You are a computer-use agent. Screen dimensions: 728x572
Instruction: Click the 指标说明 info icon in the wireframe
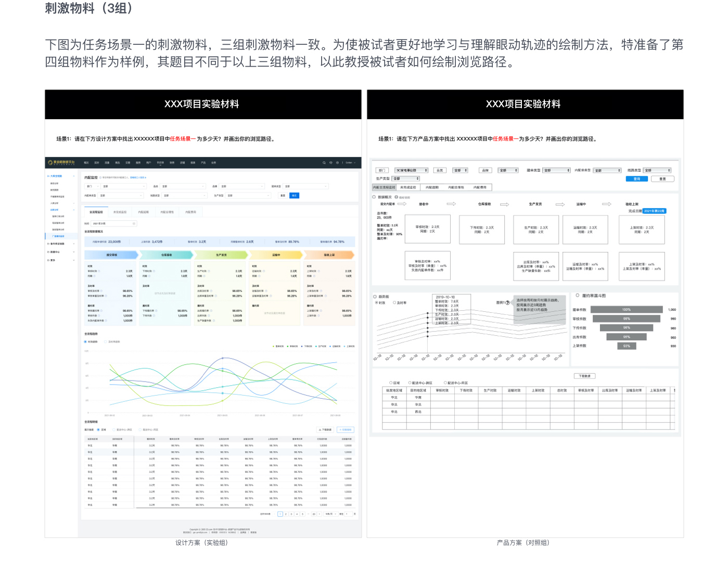pyautogui.click(x=396, y=197)
